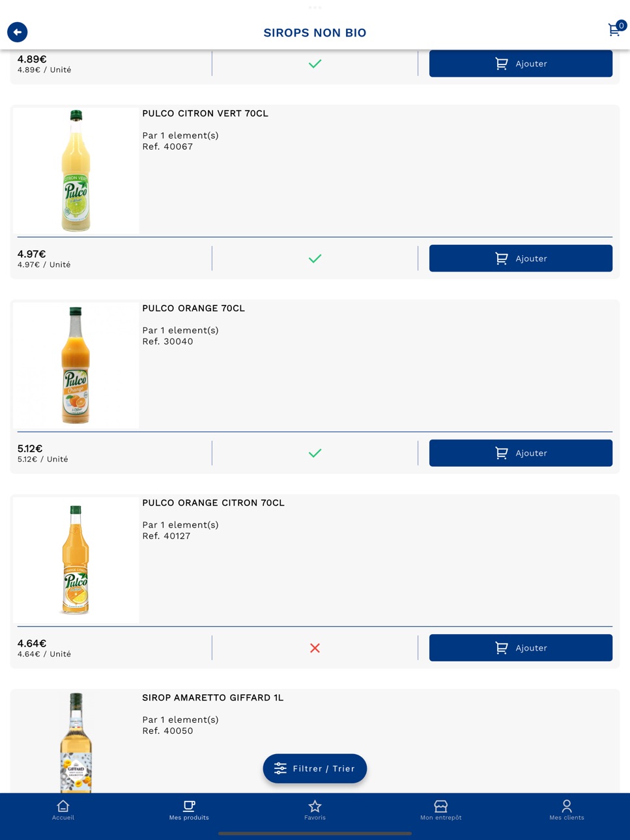Screen dimensions: 630x840
Task: Open the Filtrer / Trier panel
Action: click(315, 768)
